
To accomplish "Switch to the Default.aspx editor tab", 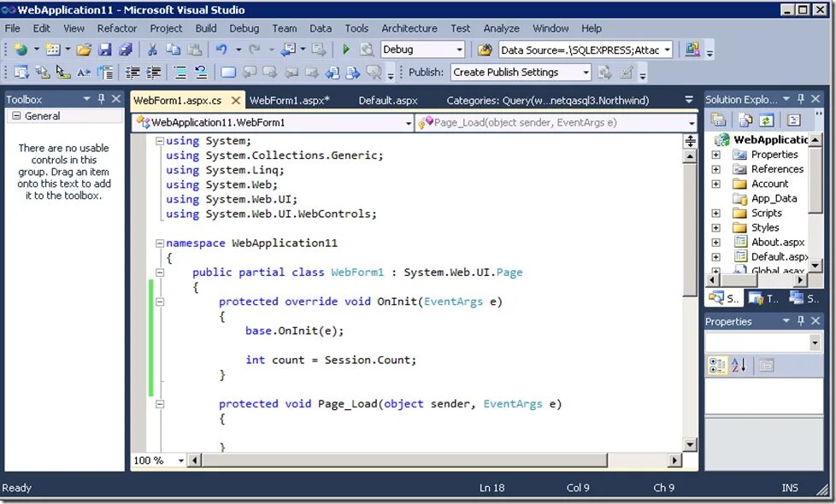I will (x=388, y=100).
